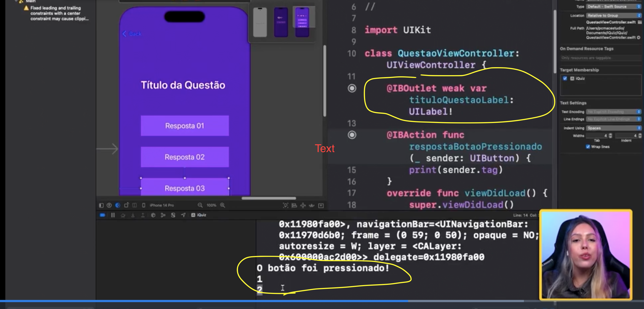Toggle breakpoints activation in debug bar
Image resolution: width=644 pixels, height=309 pixels.
coord(103,215)
